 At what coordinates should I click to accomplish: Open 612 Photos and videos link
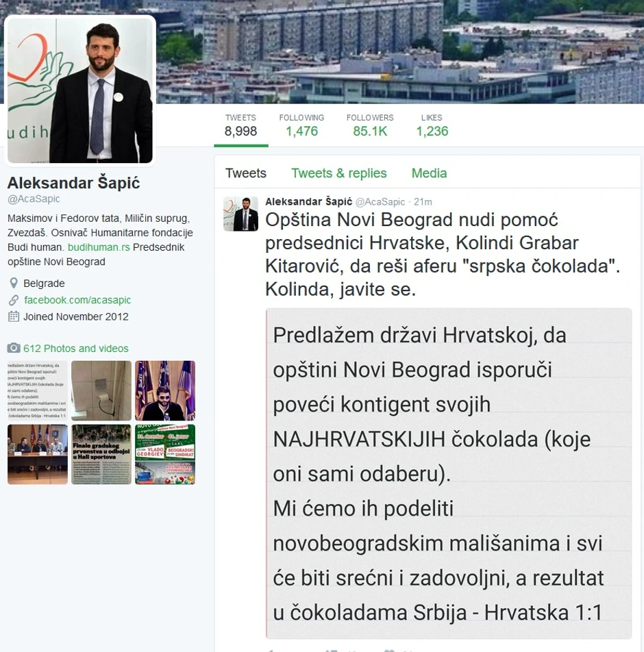76,348
